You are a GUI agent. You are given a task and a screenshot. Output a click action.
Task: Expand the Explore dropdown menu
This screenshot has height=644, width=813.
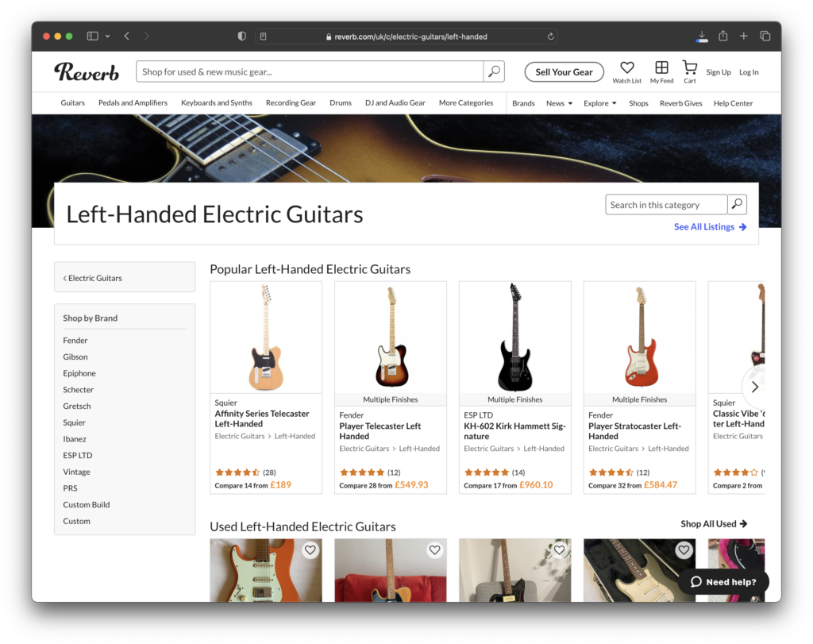click(x=599, y=103)
